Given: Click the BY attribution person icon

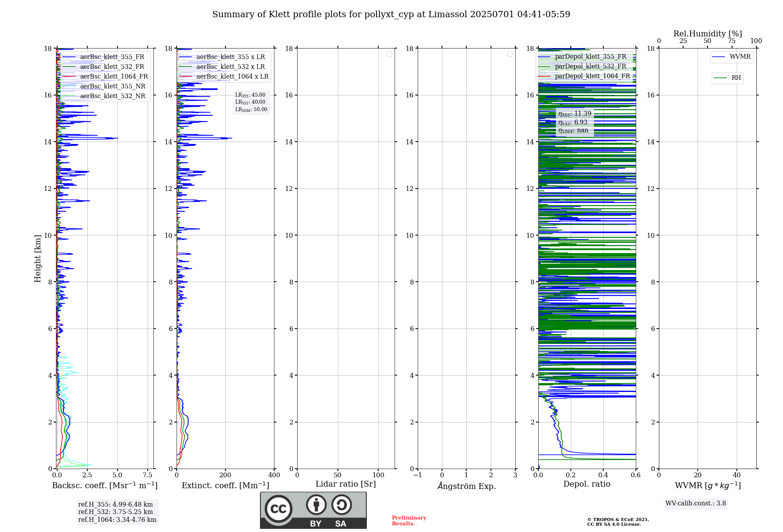Looking at the screenshot, I should click(x=316, y=505).
